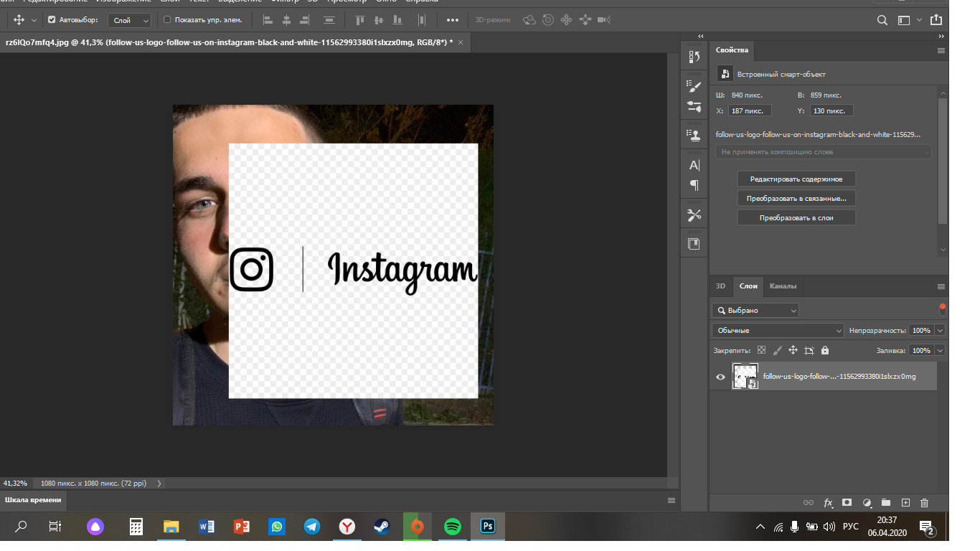The height and width of the screenshot is (551, 980).
Task: Open the Tool Presets panel icon
Action: click(694, 215)
